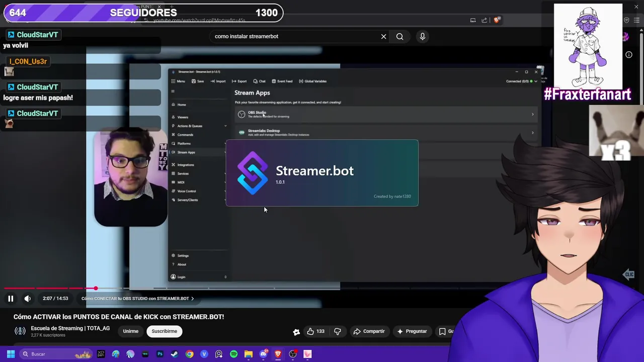Click Export in the Streamer.bot toolbar
The image size is (644, 362).
239,81
